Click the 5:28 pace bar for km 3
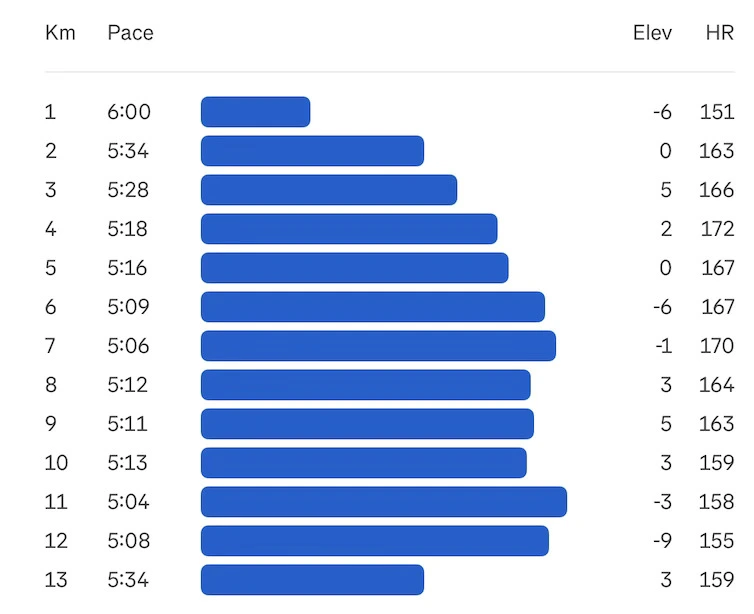This screenshot has height=614, width=754. 329,190
